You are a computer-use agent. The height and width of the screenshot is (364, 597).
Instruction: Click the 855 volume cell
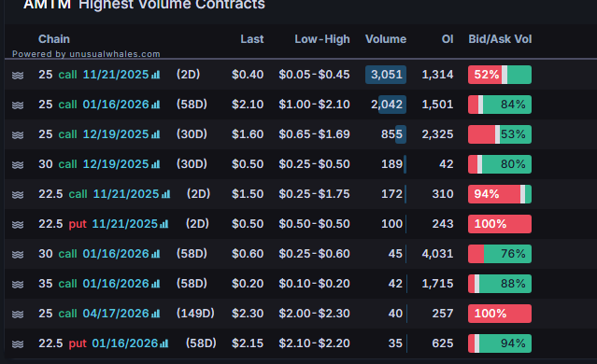click(x=392, y=134)
